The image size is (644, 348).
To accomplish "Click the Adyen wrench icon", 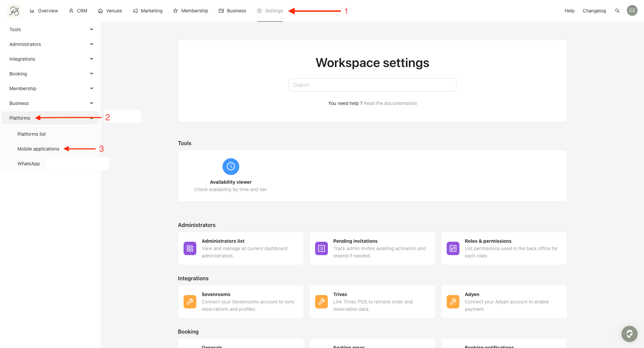I will (x=453, y=302).
